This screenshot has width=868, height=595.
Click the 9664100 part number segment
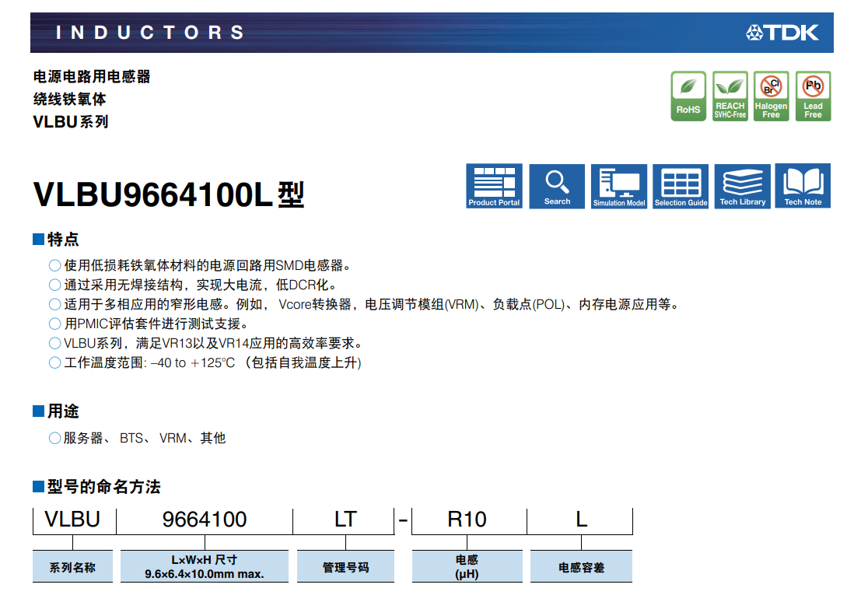click(205, 520)
